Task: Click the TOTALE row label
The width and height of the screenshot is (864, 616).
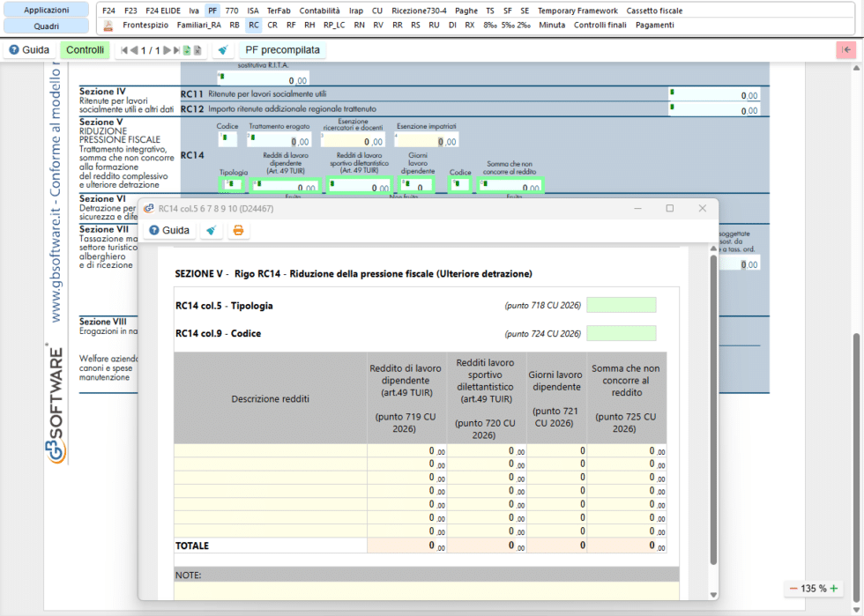Action: pyautogui.click(x=192, y=545)
